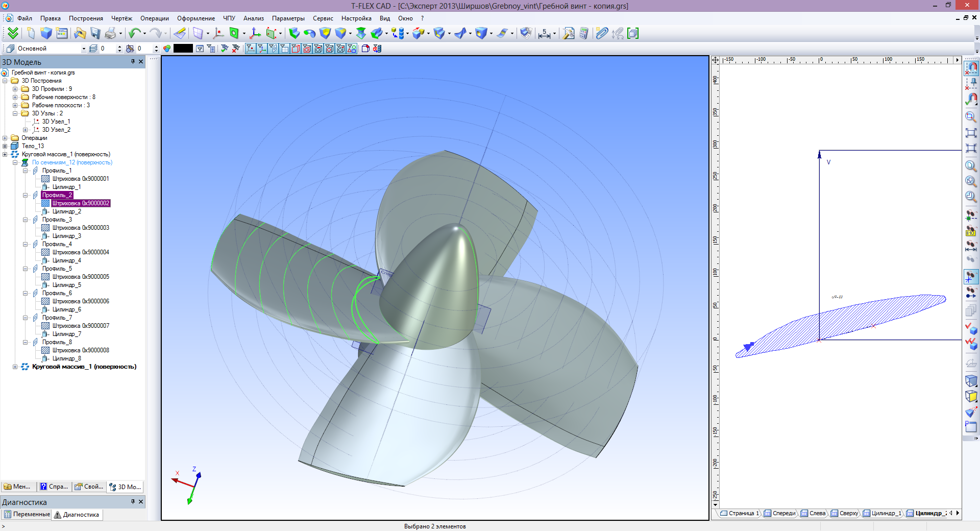Open the Анализ menu
980x531 pixels.
click(253, 18)
